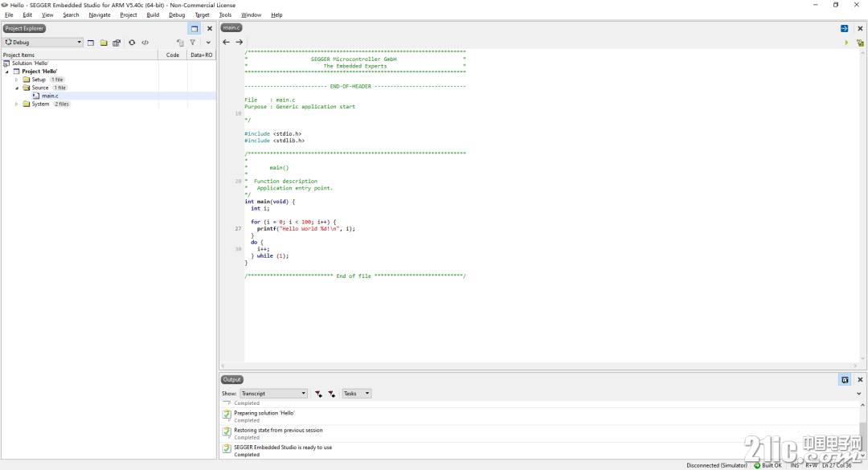Open the Navigate menu
The height and width of the screenshot is (470, 868).
[x=100, y=15]
